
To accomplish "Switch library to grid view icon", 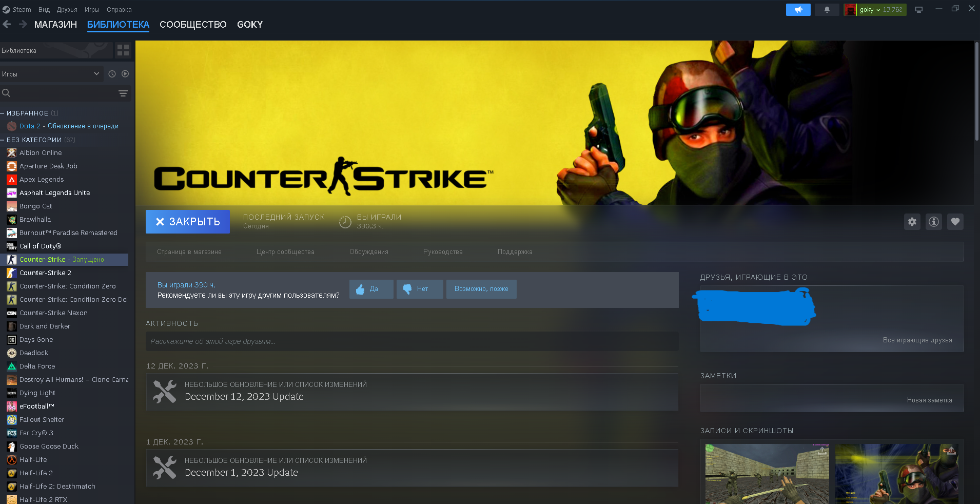I will point(123,50).
